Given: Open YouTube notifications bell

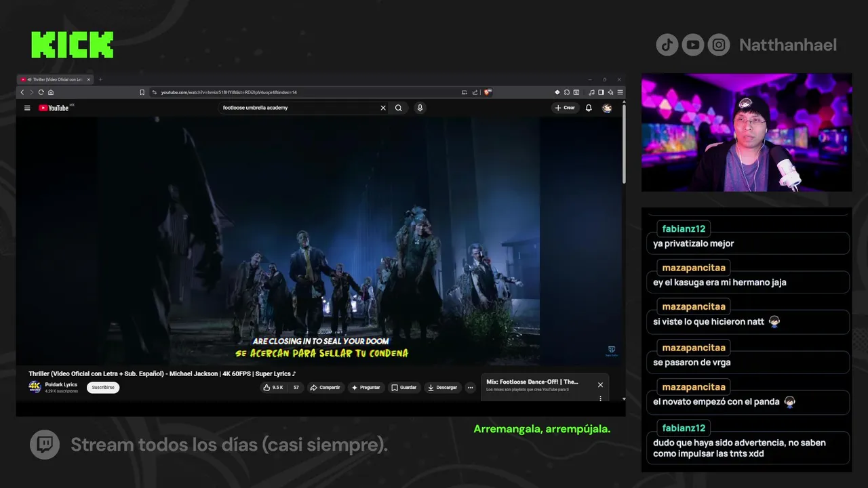Looking at the screenshot, I should (x=589, y=108).
